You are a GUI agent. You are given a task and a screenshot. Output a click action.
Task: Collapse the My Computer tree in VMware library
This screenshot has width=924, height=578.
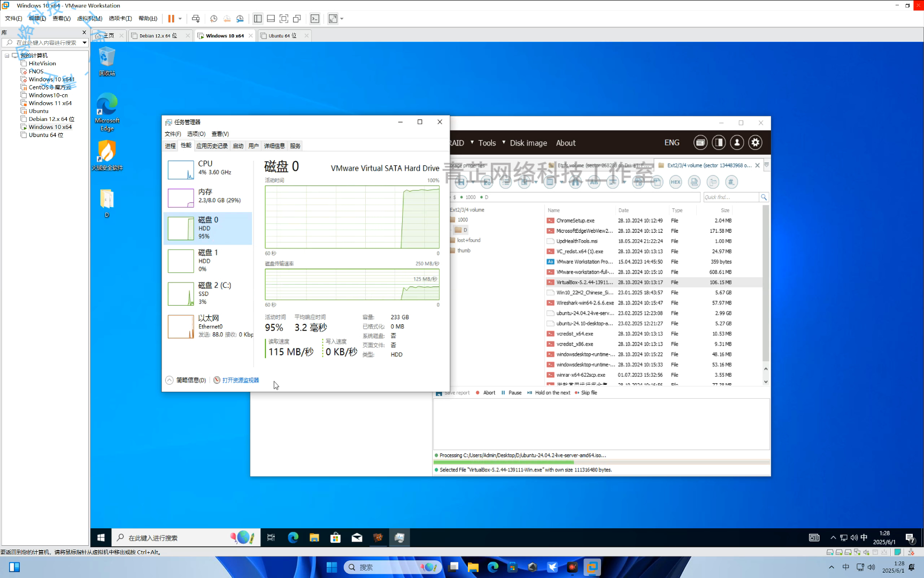click(x=7, y=55)
